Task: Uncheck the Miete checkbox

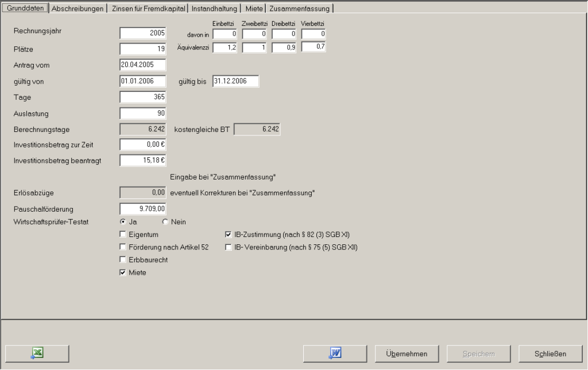Action: 123,272
